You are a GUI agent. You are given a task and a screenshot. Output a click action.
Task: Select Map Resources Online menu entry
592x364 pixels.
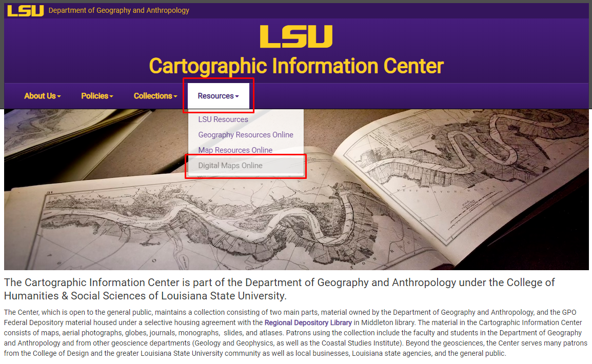[x=235, y=150]
